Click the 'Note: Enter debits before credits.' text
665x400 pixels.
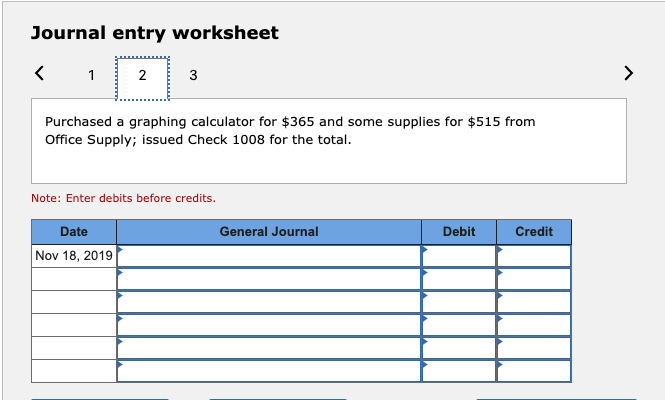[x=123, y=198]
